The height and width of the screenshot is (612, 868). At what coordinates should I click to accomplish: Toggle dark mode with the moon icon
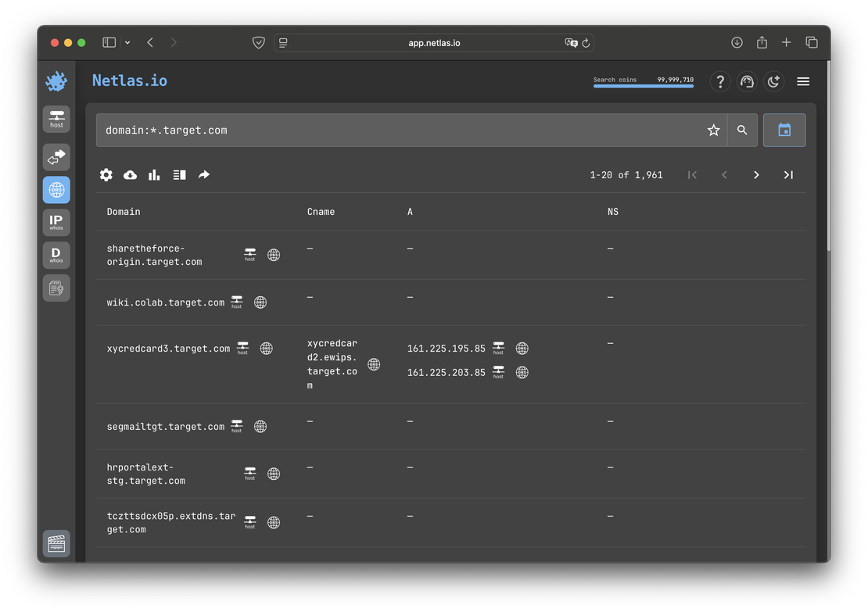[773, 81]
